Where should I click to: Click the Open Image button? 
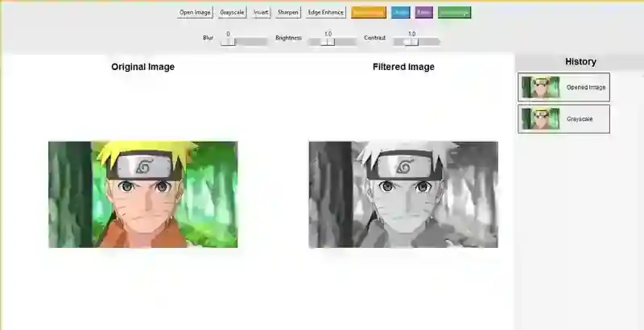195,12
